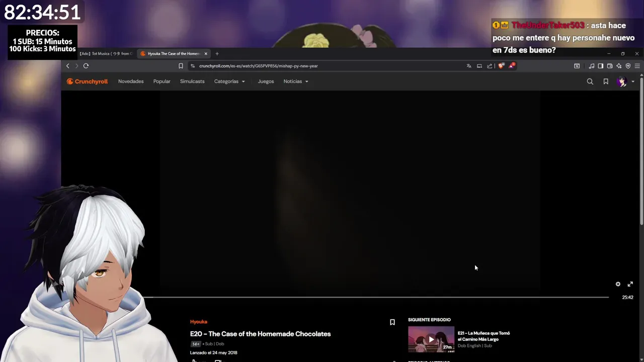The height and width of the screenshot is (362, 644).
Task: Expand the Noticias dropdown
Action: coord(296,81)
